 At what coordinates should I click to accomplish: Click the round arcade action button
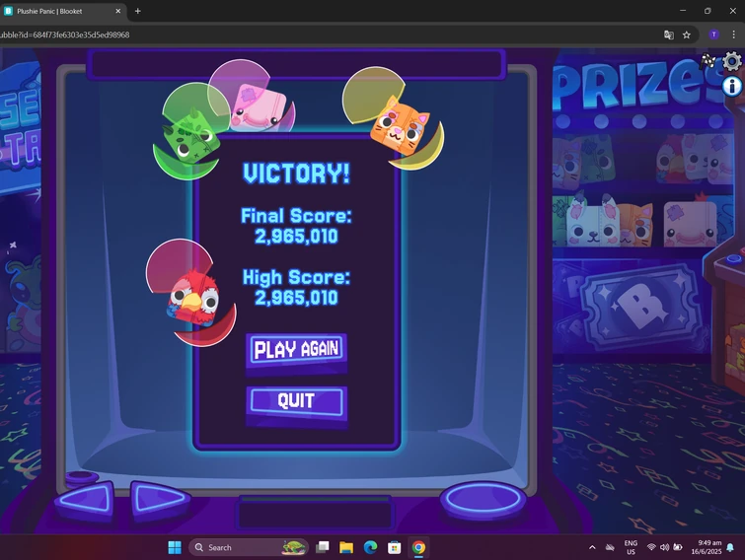click(x=484, y=500)
